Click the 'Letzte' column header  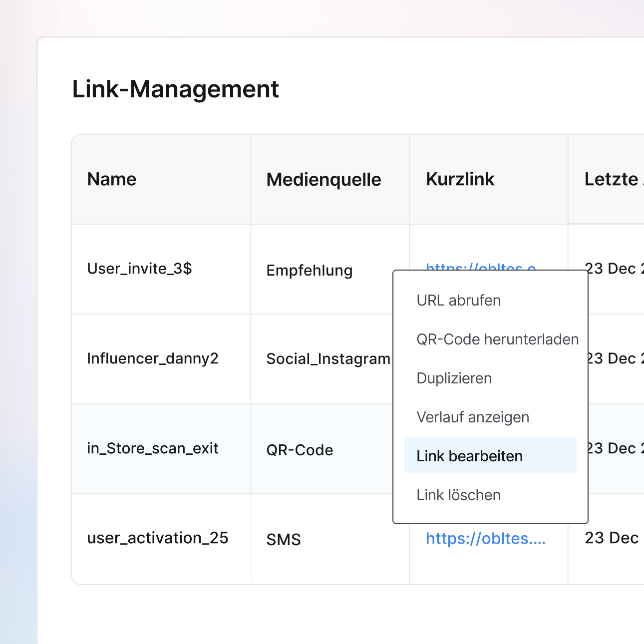click(611, 179)
